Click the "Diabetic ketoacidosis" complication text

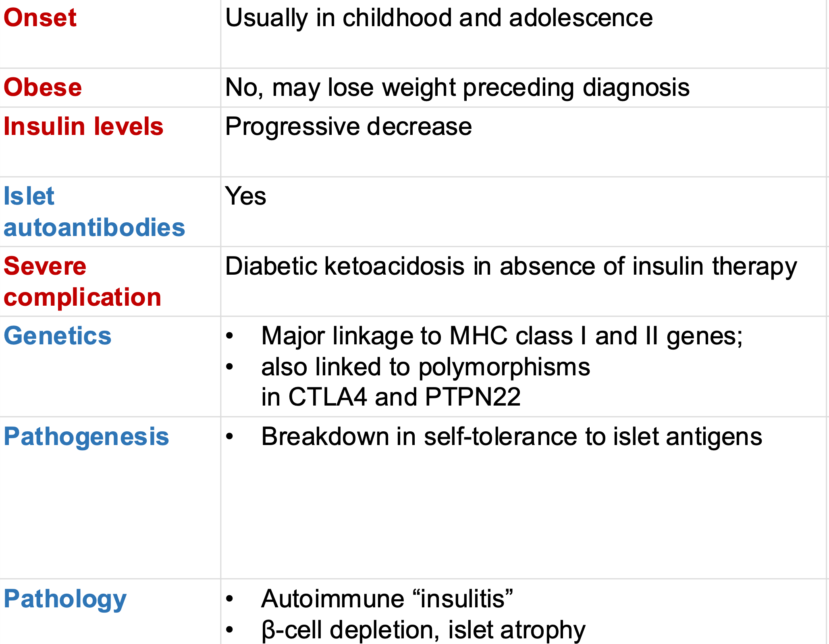511,266
